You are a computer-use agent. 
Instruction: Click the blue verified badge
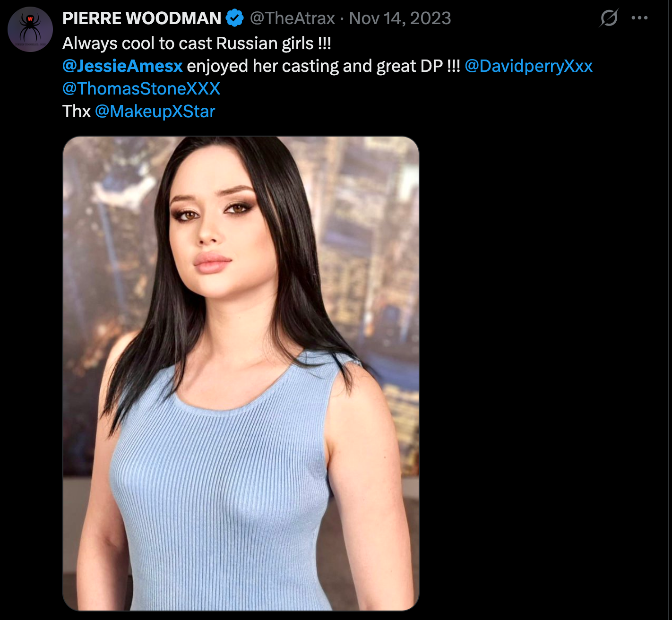click(x=234, y=18)
